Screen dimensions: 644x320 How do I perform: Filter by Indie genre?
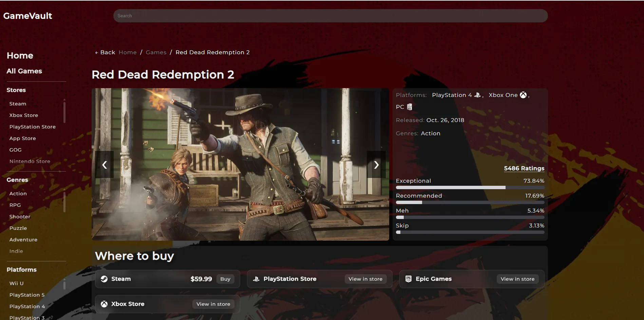pyautogui.click(x=16, y=251)
